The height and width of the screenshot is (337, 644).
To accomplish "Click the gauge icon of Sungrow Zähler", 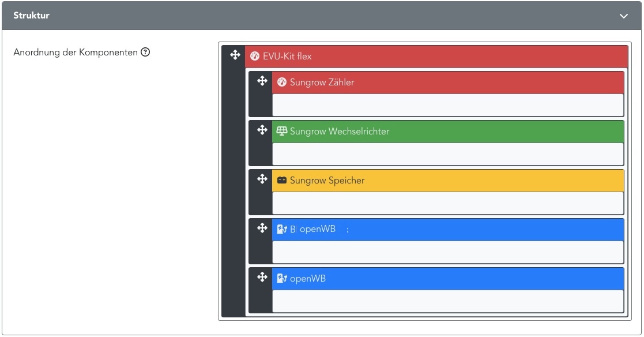I will [x=282, y=82].
